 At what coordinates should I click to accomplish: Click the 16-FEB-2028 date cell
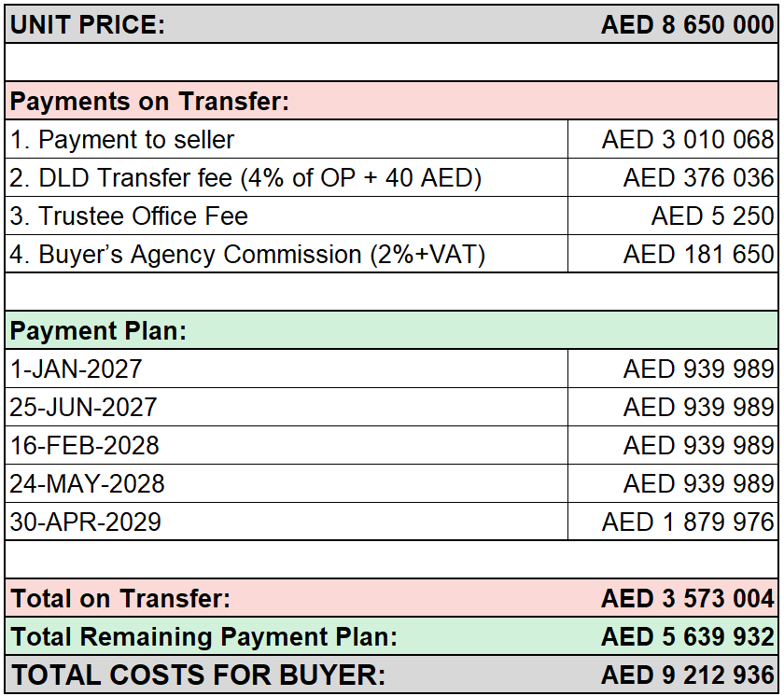tap(287, 445)
